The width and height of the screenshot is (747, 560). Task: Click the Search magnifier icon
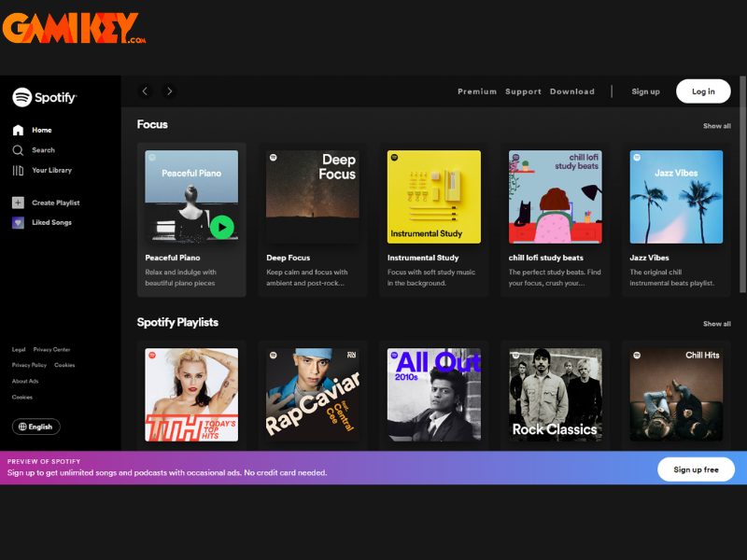pos(18,150)
